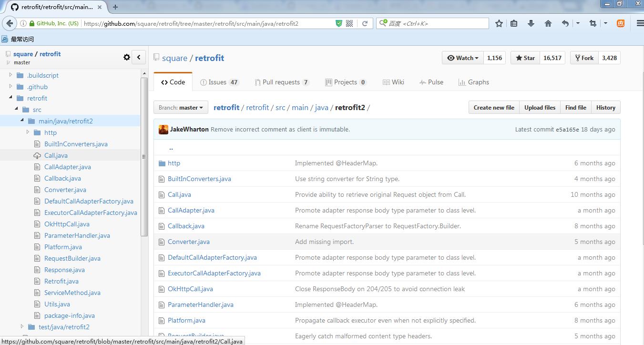Open a new tab with the plus button
This screenshot has height=345, width=644.
point(115,7)
